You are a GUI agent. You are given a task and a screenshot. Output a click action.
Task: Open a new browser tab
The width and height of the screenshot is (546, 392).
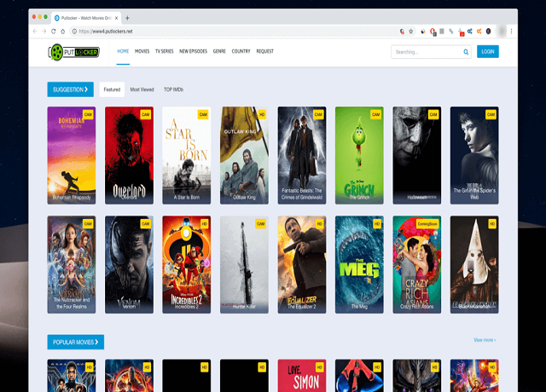point(128,17)
